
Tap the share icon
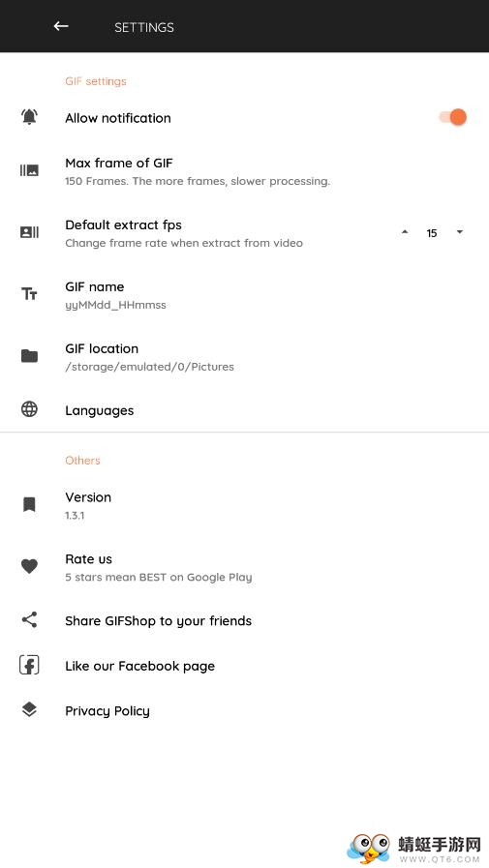pyautogui.click(x=29, y=620)
